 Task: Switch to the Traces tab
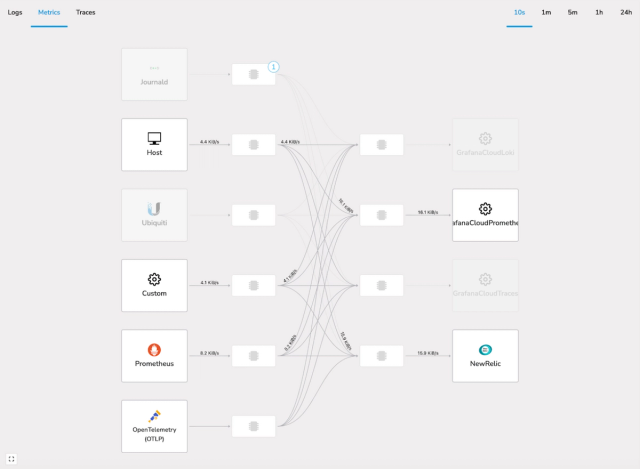click(86, 12)
